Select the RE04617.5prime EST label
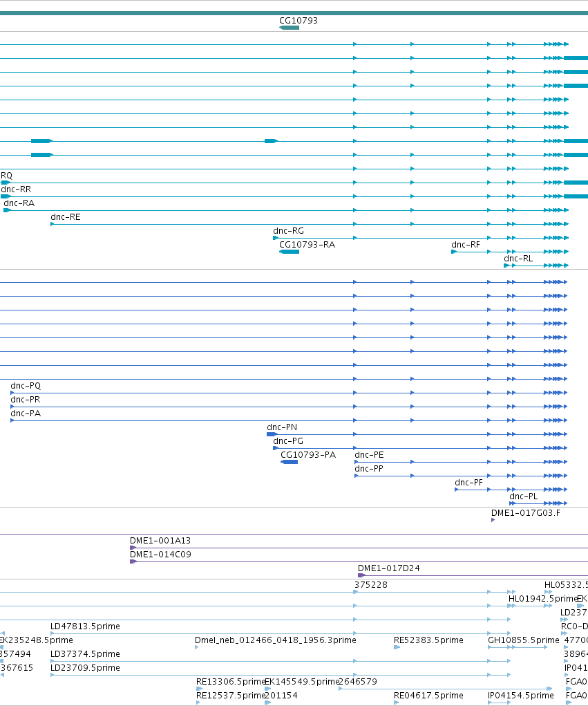 click(428, 696)
